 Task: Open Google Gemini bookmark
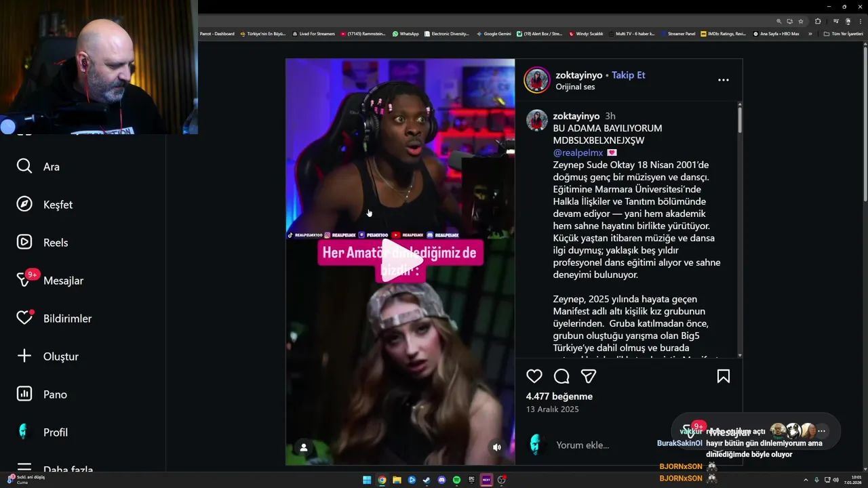pos(494,34)
